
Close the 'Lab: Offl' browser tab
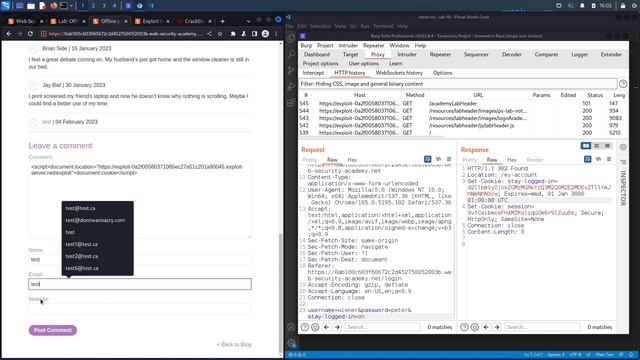(84, 21)
